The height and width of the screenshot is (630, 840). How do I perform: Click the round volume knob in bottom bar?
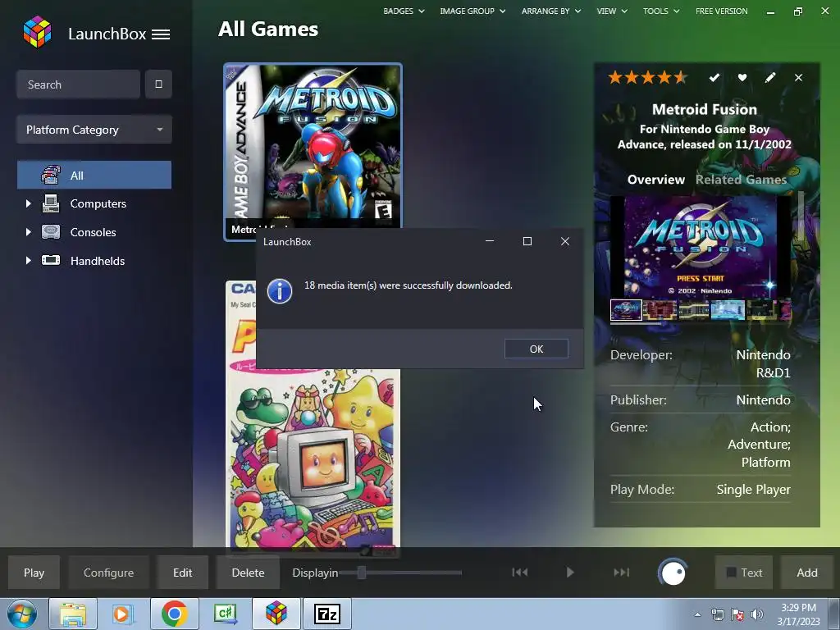tap(673, 573)
